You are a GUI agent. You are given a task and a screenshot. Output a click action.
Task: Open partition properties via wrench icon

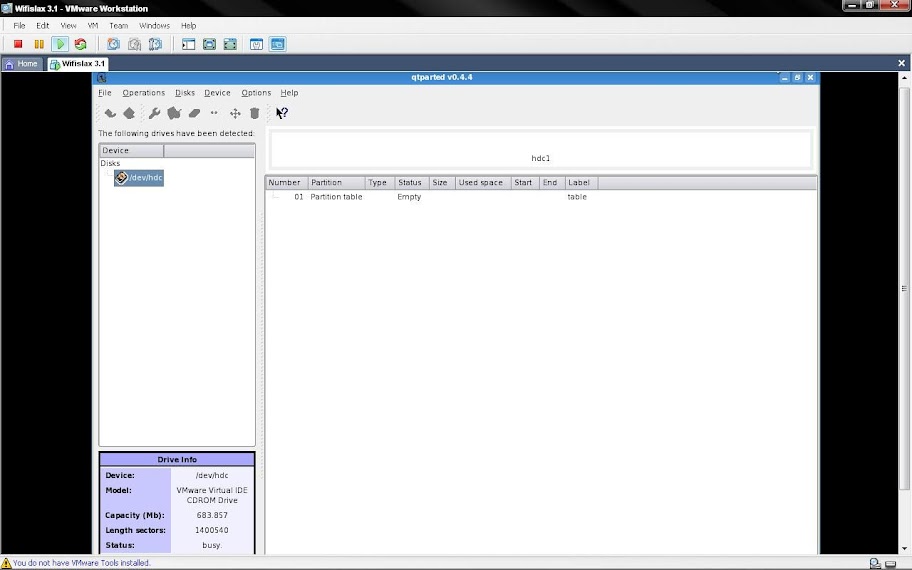pos(154,113)
